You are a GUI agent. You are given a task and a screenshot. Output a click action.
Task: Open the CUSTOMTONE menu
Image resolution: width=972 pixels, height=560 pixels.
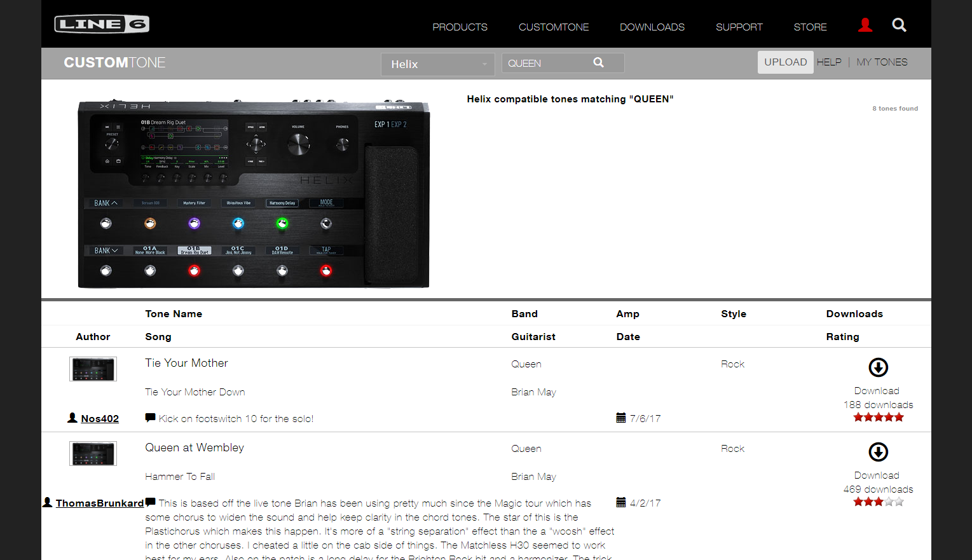click(x=554, y=27)
